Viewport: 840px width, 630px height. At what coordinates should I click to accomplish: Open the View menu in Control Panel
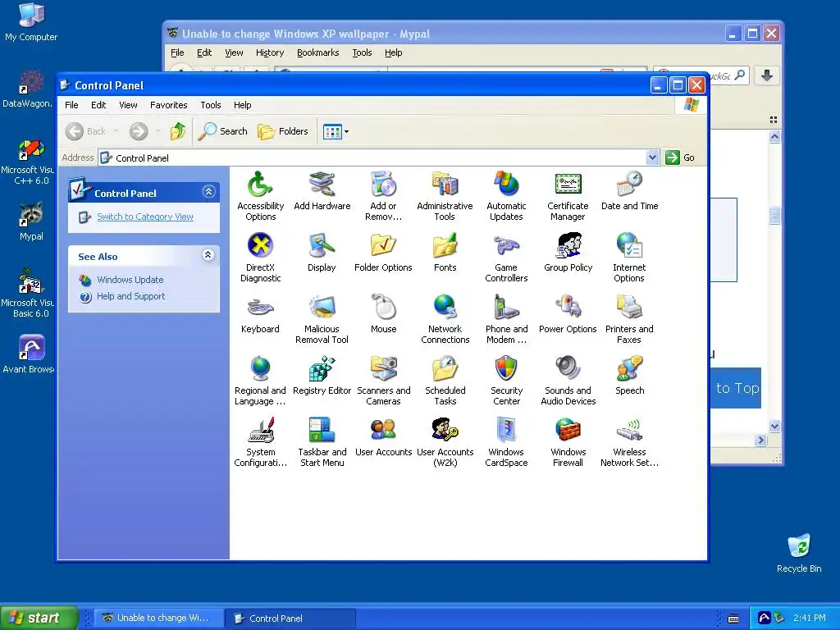point(128,105)
